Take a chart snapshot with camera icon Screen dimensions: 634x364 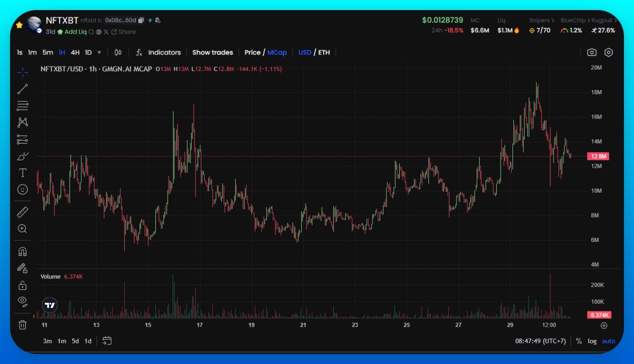[592, 52]
